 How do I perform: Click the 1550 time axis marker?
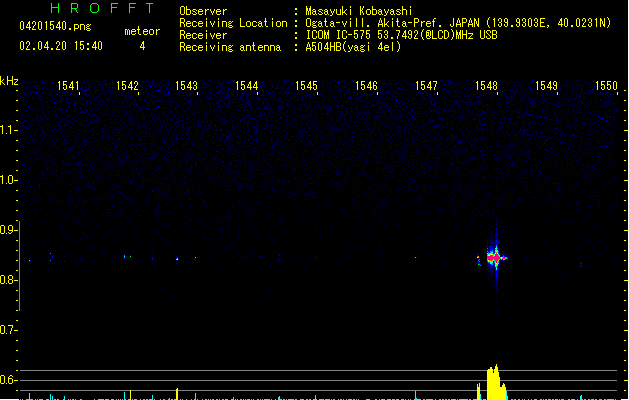click(x=606, y=86)
